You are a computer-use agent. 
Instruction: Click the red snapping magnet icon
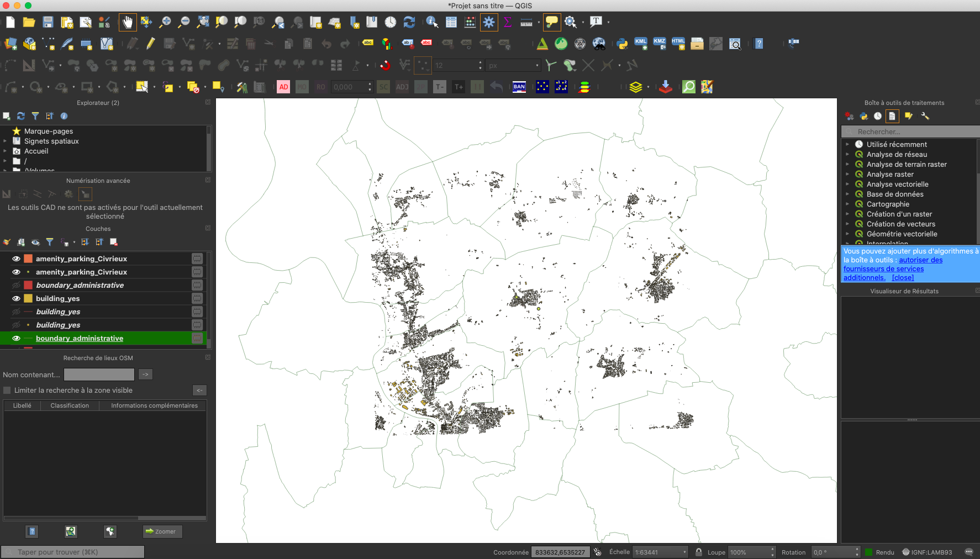[x=385, y=65]
